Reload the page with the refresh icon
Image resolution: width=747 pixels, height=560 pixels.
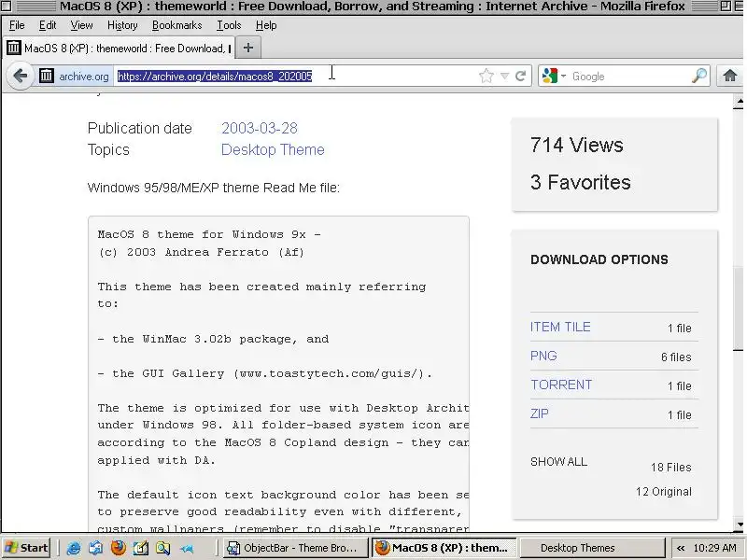521,76
